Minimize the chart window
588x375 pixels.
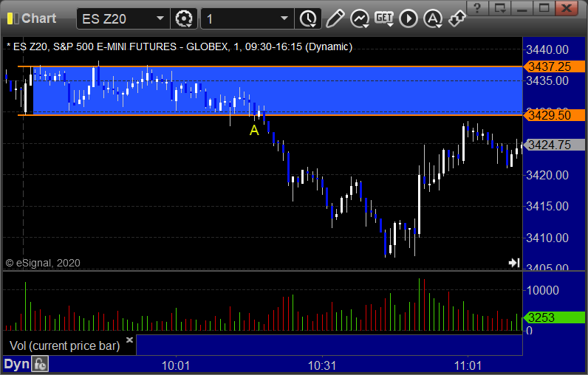click(x=522, y=8)
